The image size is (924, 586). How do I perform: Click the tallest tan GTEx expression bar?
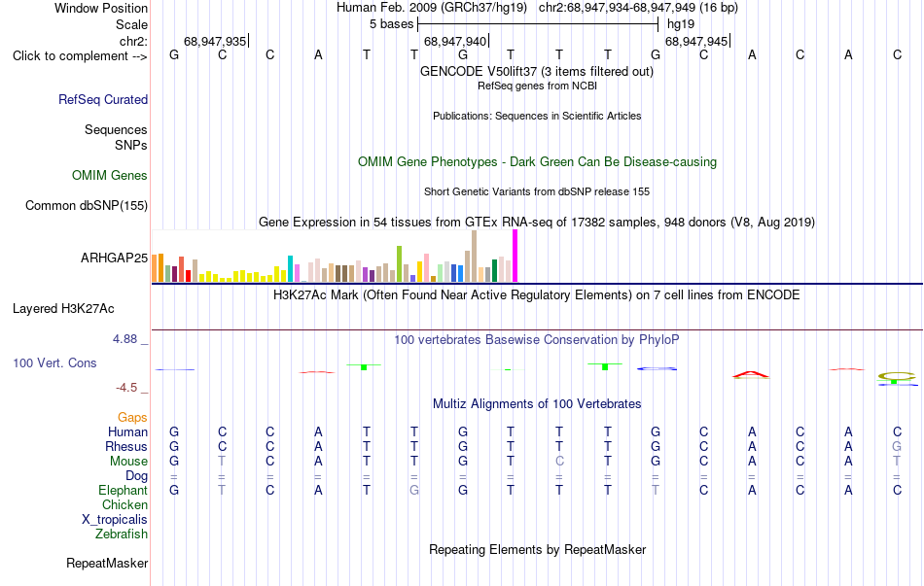coord(474,257)
